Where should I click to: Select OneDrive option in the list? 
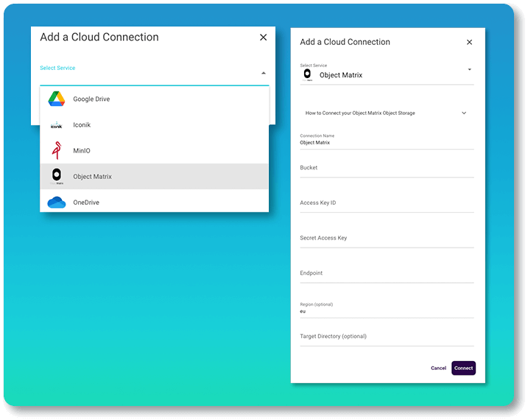click(86, 203)
